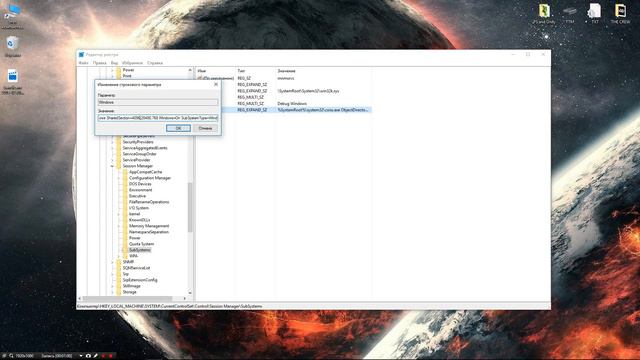Cancel the string edit dialog
Screen dimensions: 640x360
click(205, 128)
